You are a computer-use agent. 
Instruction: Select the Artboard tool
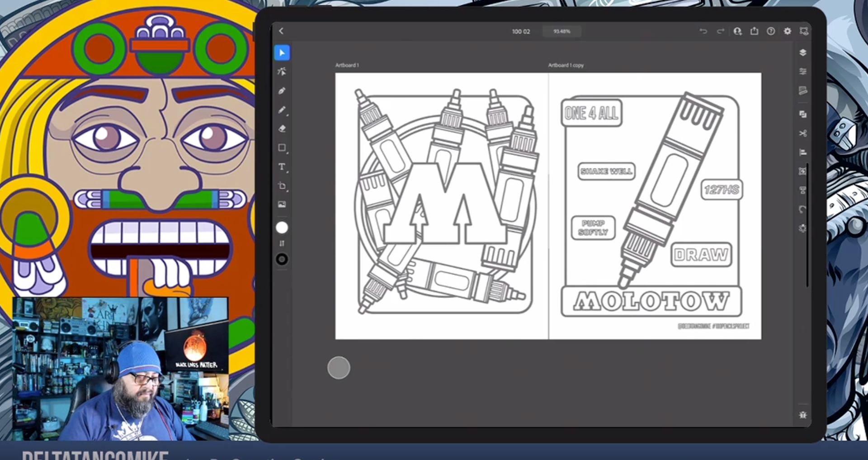[282, 186]
